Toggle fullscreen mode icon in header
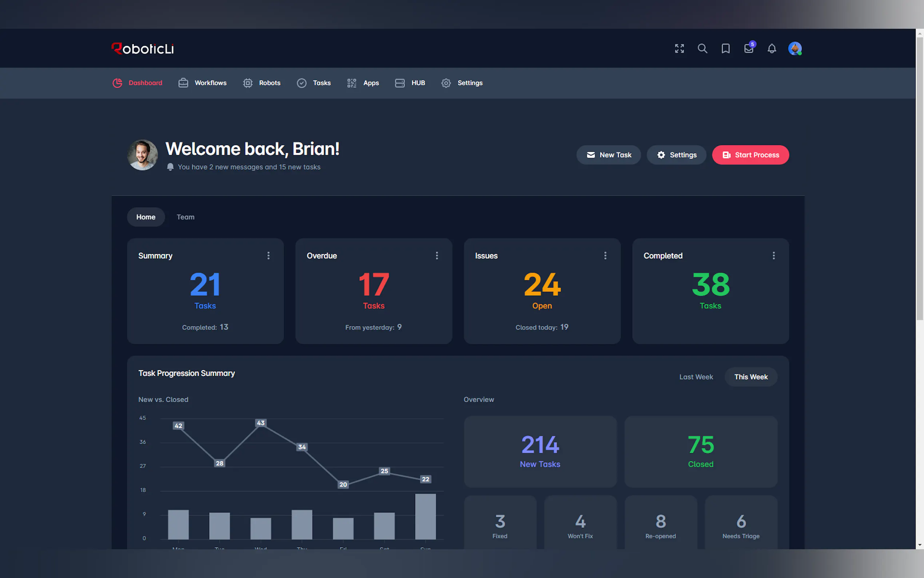 (679, 48)
